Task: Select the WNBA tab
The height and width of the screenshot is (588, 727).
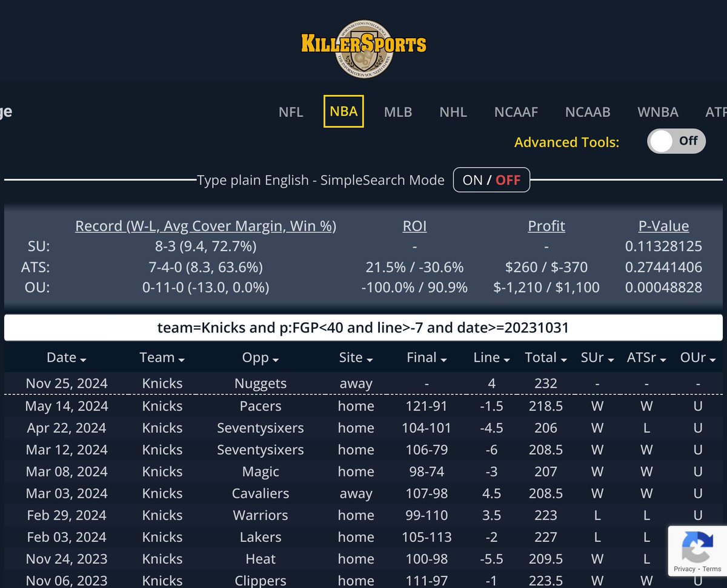Action: point(658,112)
